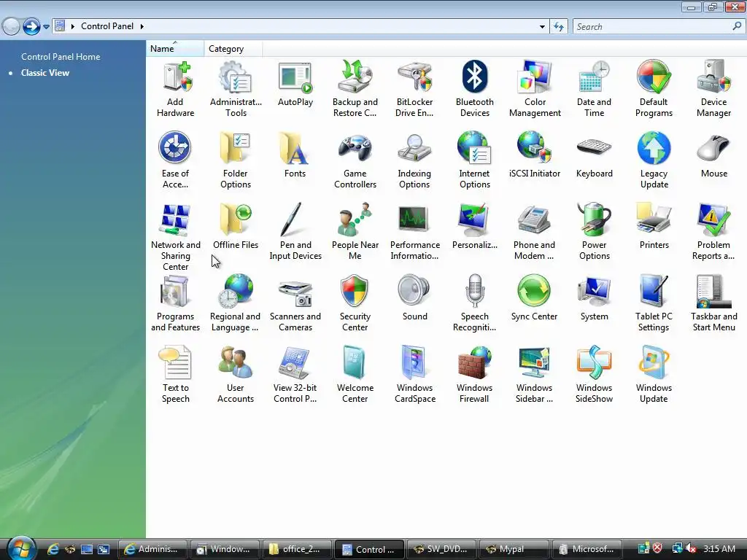Open Bluetooth Devices
Viewport: 747px width, 560px height.
click(474, 89)
